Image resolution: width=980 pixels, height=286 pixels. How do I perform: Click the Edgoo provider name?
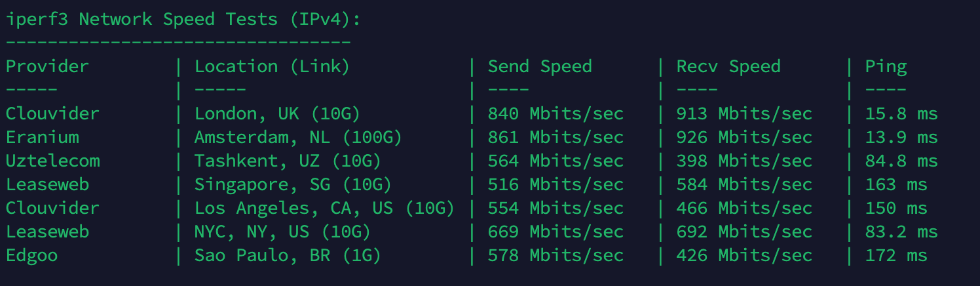31,255
